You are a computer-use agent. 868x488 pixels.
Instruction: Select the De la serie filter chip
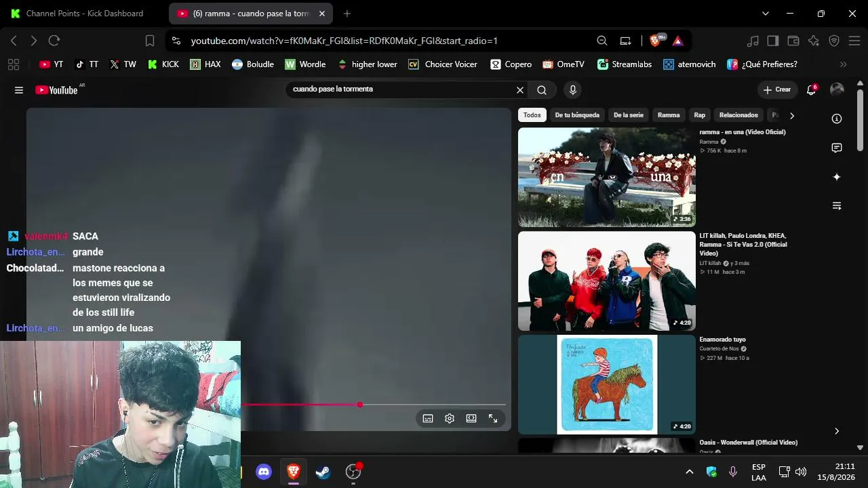(x=629, y=115)
